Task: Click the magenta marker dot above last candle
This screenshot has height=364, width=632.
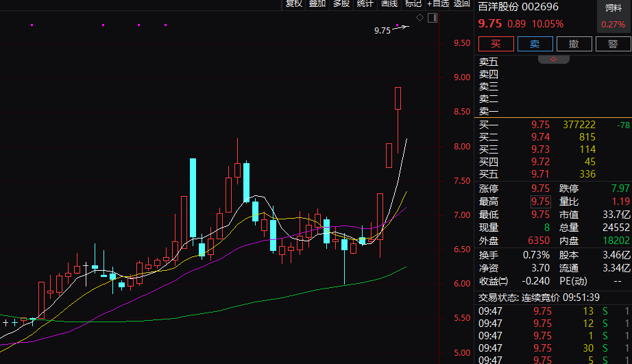Action: pyautogui.click(x=398, y=25)
